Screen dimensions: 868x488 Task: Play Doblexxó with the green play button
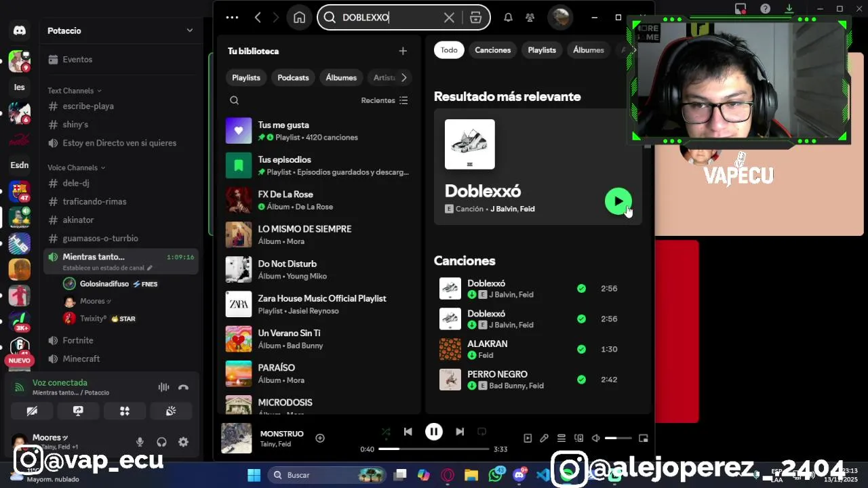618,201
